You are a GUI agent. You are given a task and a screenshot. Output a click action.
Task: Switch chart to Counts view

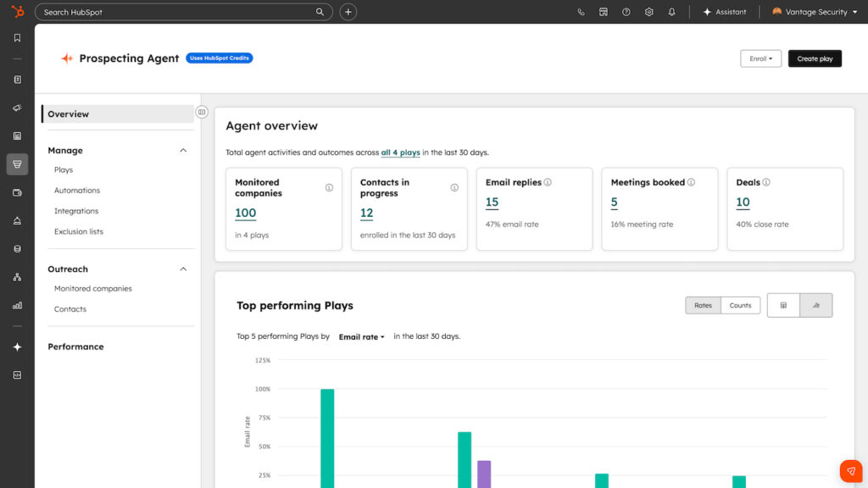[740, 305]
